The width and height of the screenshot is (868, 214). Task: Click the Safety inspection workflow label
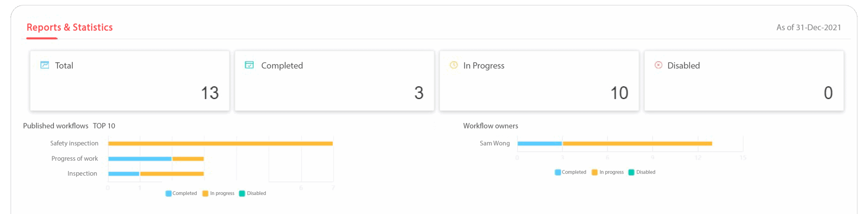[x=74, y=143]
